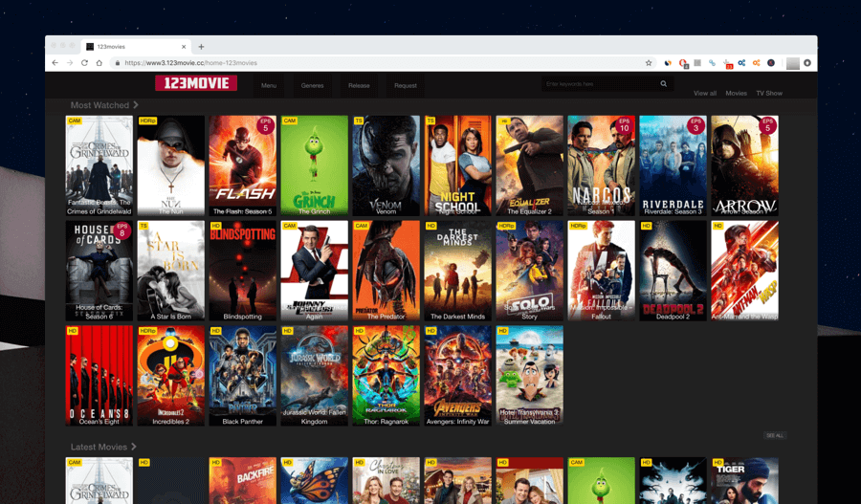Screen dimensions: 861x504
Task: Open the Narcos Season 1 poster
Action: pos(602,165)
